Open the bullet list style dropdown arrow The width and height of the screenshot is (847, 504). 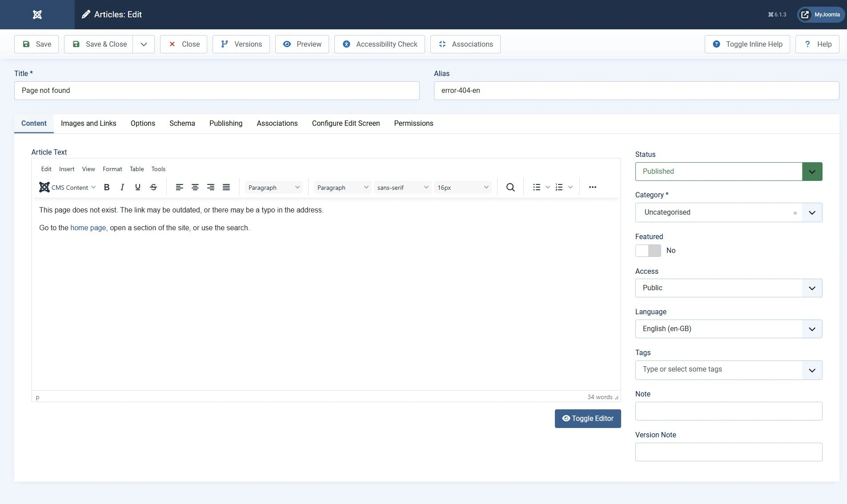[548, 188]
